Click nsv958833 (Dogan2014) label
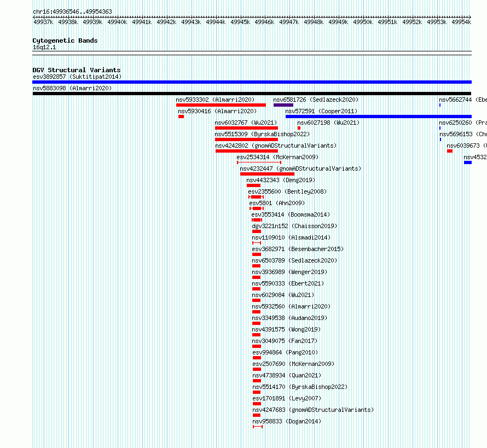 287,421
